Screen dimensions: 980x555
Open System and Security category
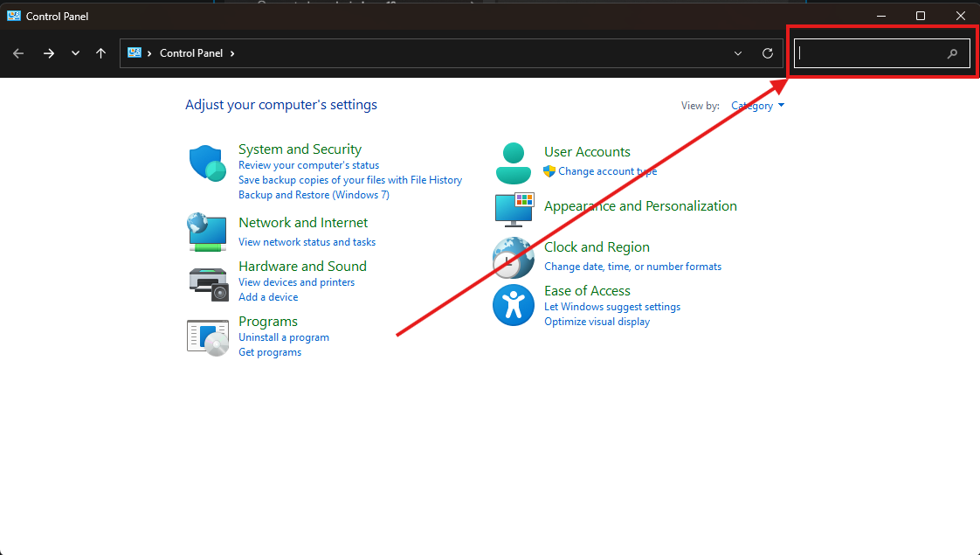[300, 149]
